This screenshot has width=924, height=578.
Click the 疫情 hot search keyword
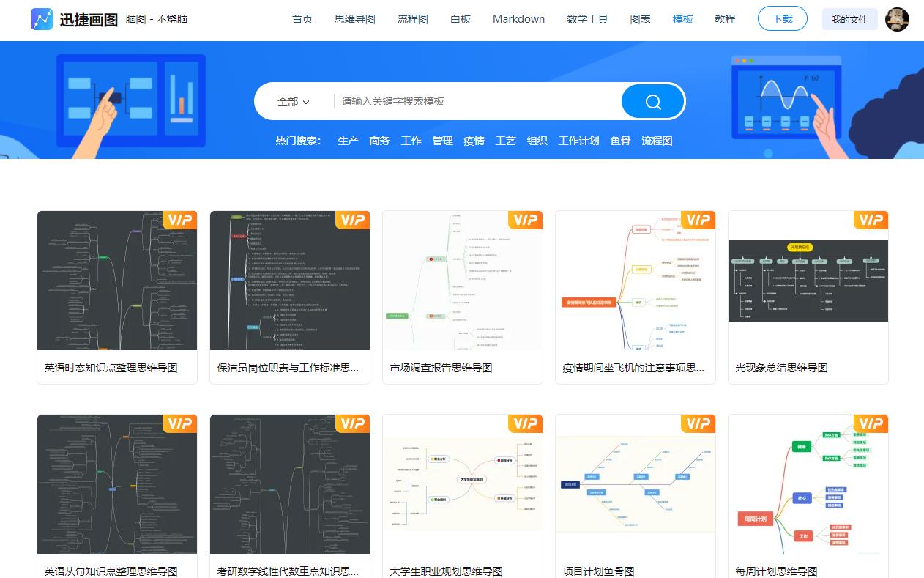(x=474, y=140)
